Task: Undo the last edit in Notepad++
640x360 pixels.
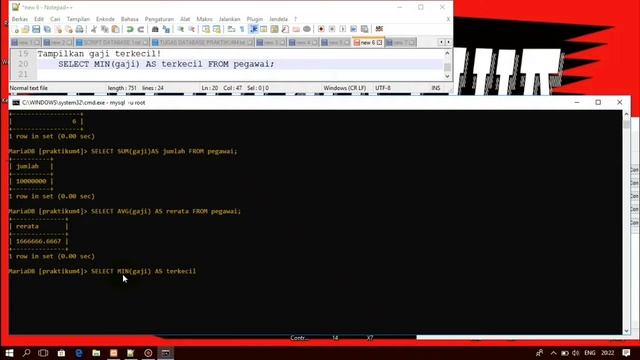Action: pos(130,29)
